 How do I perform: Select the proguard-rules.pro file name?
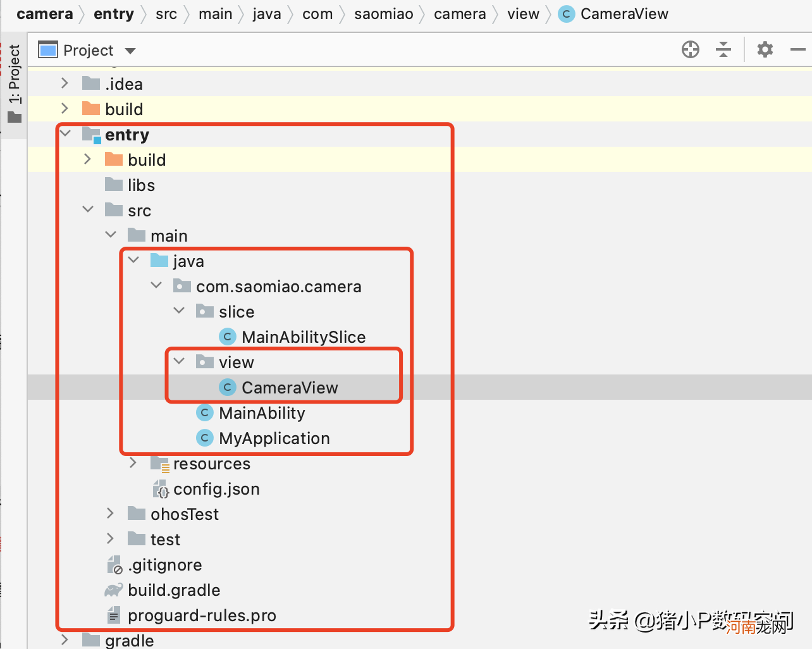[202, 615]
